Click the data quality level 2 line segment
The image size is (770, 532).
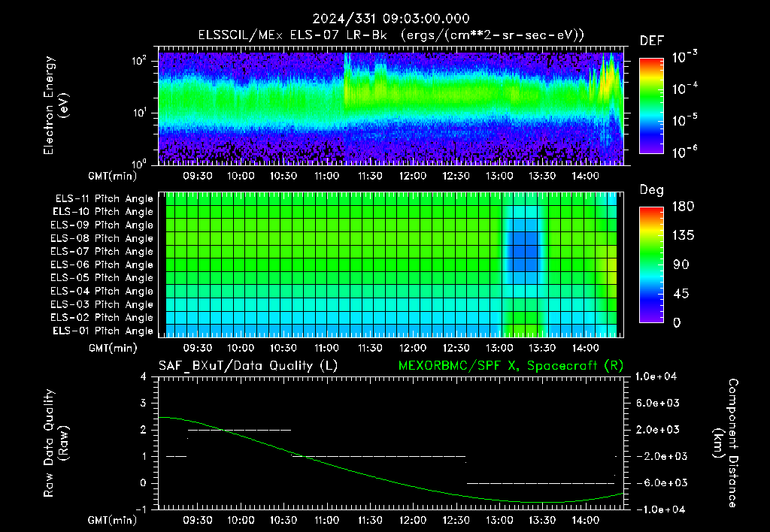click(240, 430)
